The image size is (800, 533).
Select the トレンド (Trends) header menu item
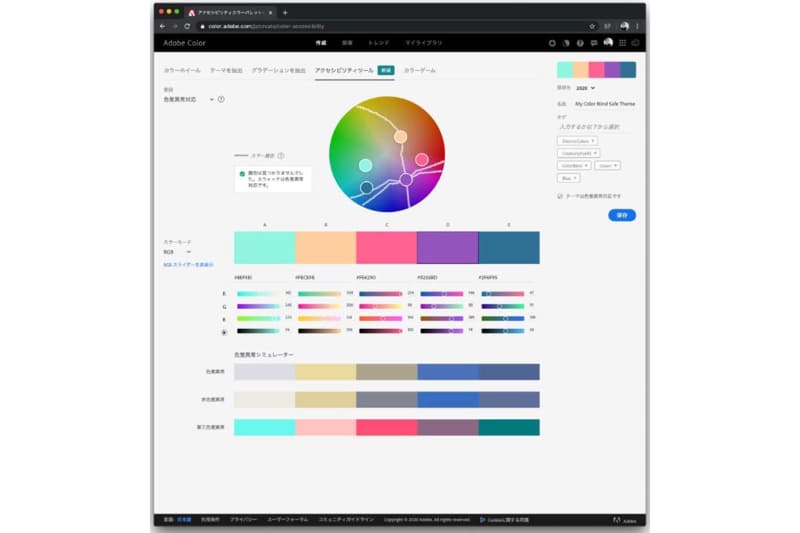tap(379, 43)
